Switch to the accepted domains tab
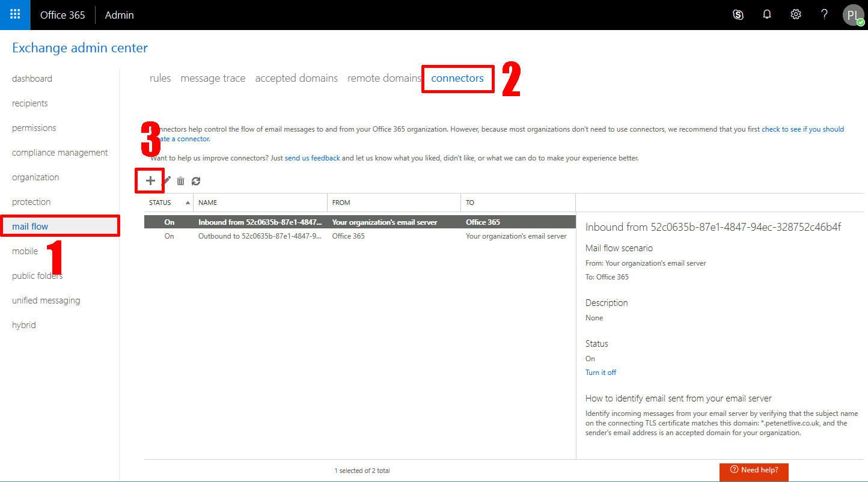 tap(296, 78)
